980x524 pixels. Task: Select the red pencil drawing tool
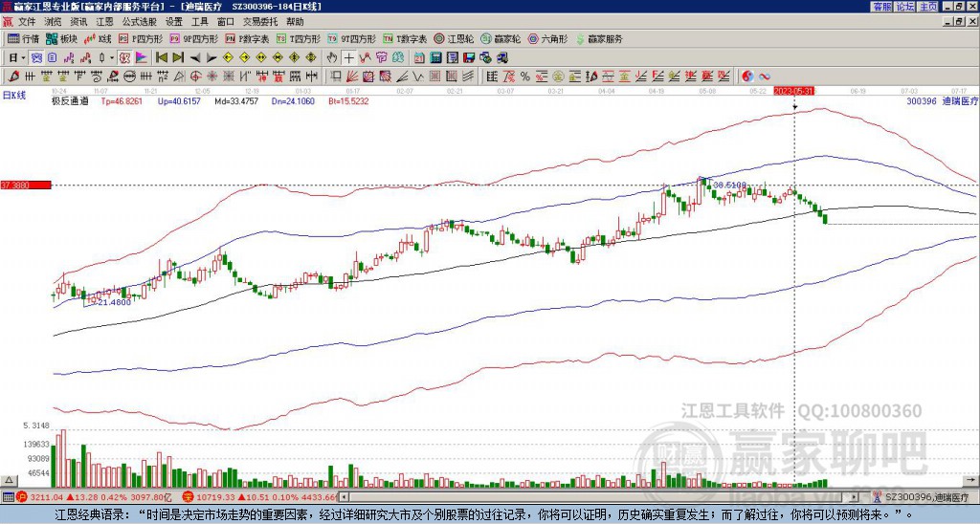pyautogui.click(x=12, y=76)
